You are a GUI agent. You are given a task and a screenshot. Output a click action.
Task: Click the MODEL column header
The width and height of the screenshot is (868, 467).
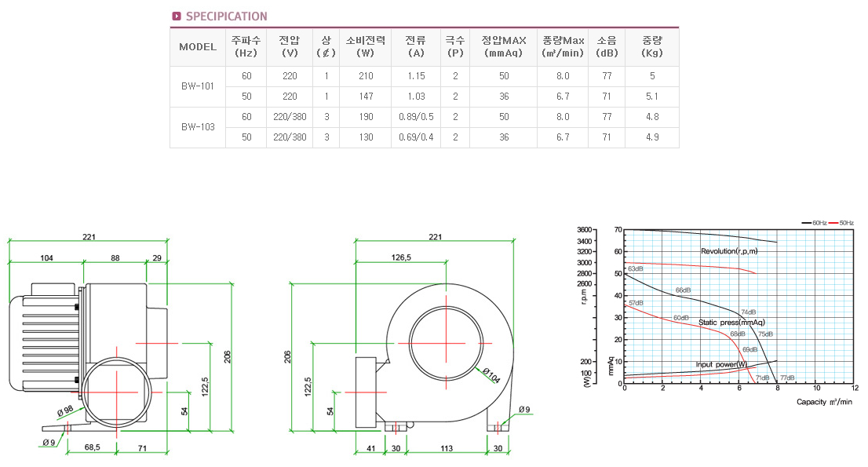coord(197,46)
